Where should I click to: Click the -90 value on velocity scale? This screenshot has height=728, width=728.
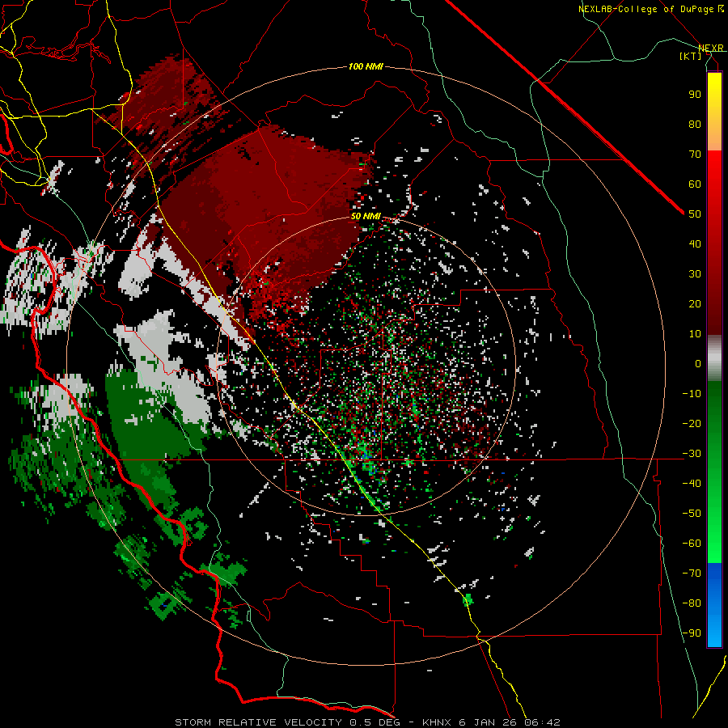tap(692, 633)
